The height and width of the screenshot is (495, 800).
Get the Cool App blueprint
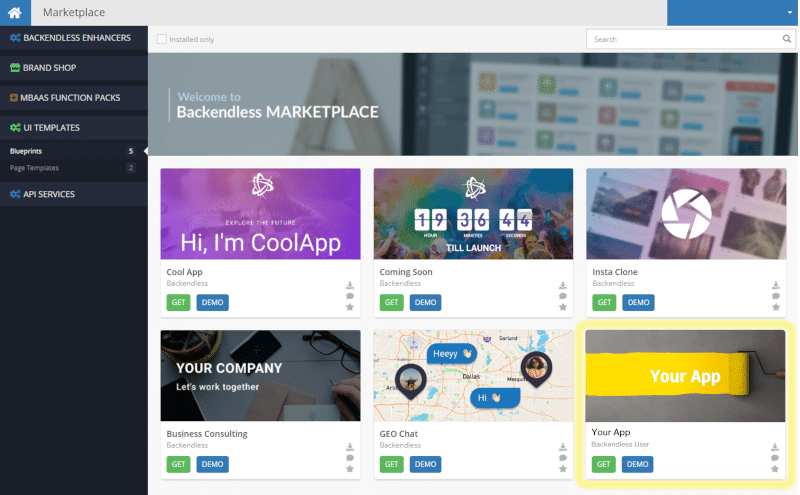[179, 303]
